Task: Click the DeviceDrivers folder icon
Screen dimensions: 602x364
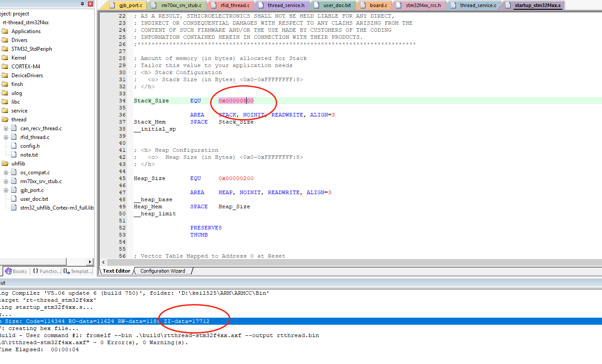Action: [x=5, y=75]
